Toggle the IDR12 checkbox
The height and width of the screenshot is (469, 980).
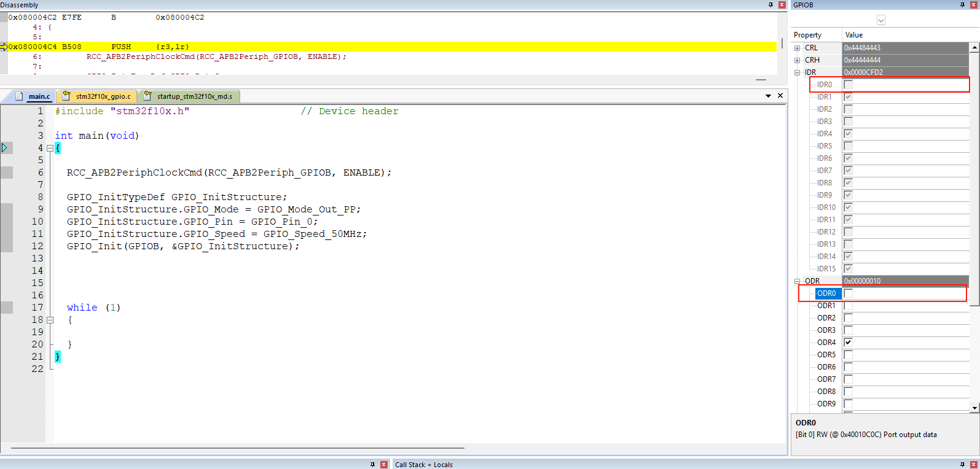pos(848,232)
